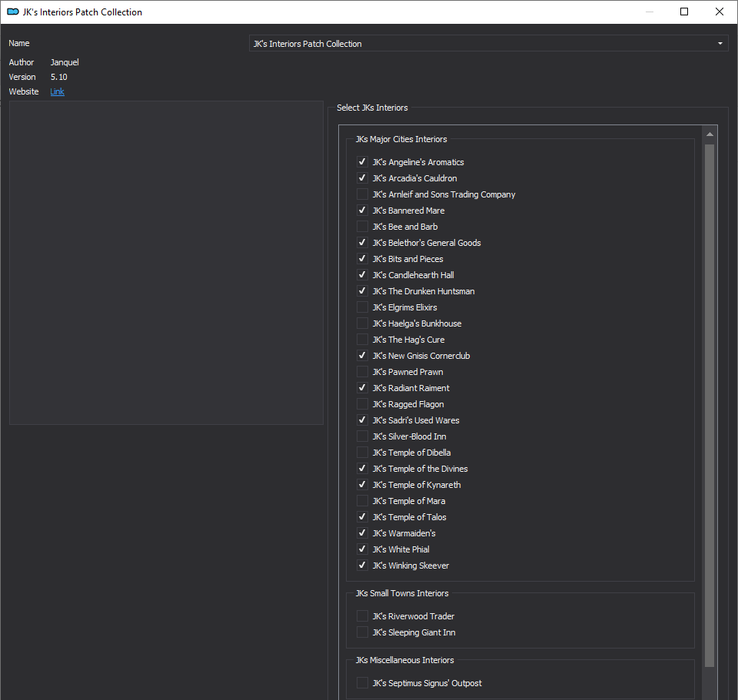The image size is (738, 700).
Task: Click the 'JKs Small Towns Interiors' group label
Action: pyautogui.click(x=402, y=593)
